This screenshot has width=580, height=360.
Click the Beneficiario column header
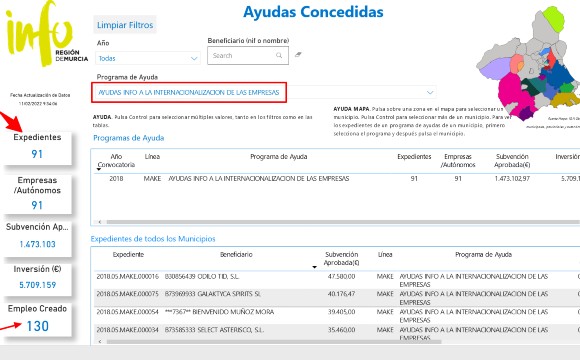[x=236, y=254]
